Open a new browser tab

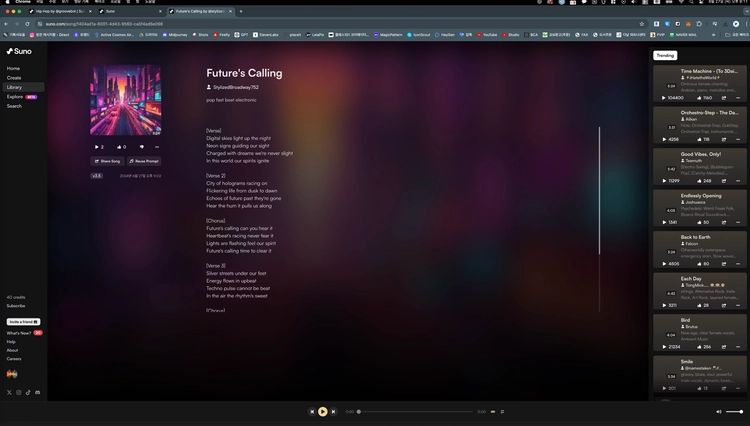(x=241, y=11)
